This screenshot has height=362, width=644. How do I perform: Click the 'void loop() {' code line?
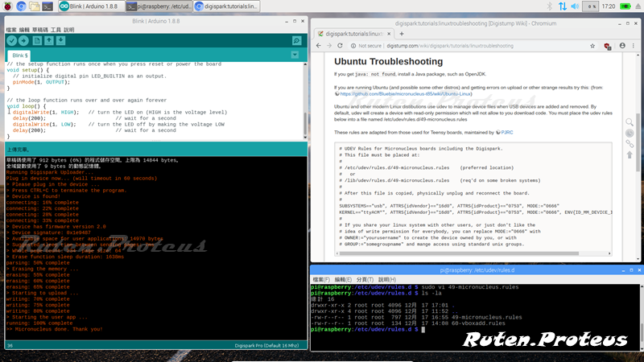27,106
